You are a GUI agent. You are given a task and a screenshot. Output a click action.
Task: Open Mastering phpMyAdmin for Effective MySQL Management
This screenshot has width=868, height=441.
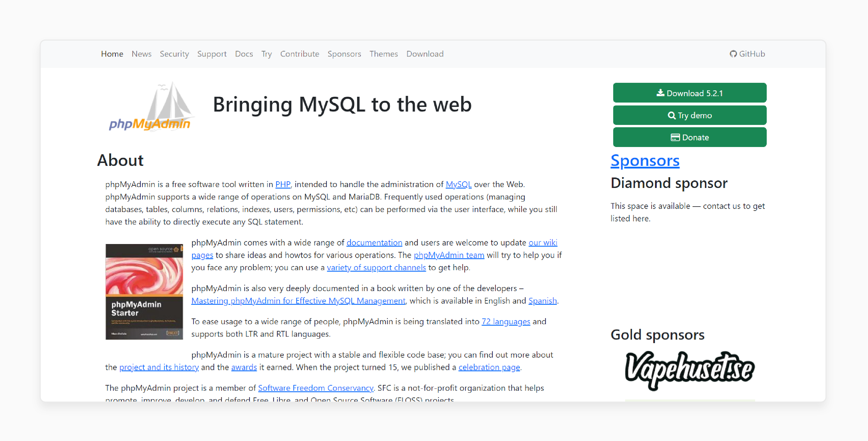click(x=298, y=301)
